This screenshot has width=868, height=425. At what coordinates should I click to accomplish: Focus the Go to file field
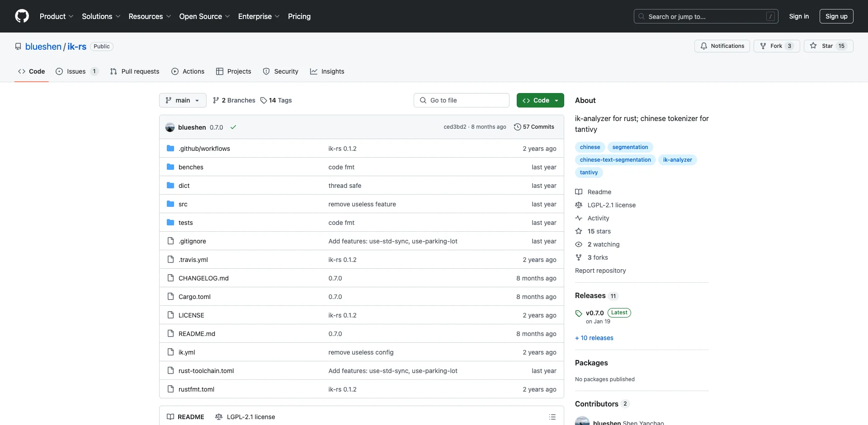pos(462,100)
